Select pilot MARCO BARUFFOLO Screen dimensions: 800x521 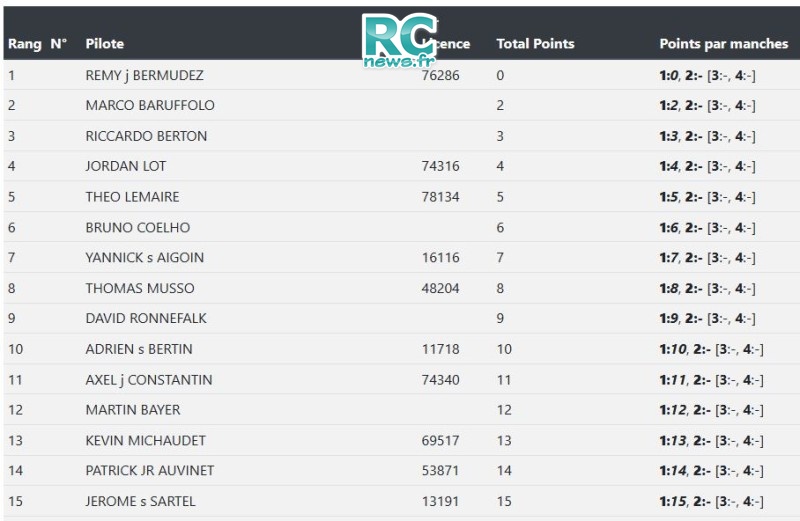pyautogui.click(x=150, y=105)
